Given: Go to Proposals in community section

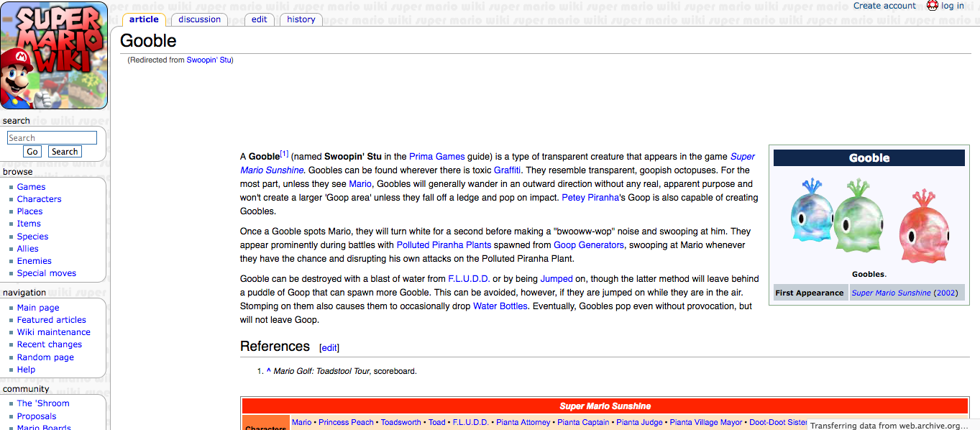Looking at the screenshot, I should click(x=37, y=416).
